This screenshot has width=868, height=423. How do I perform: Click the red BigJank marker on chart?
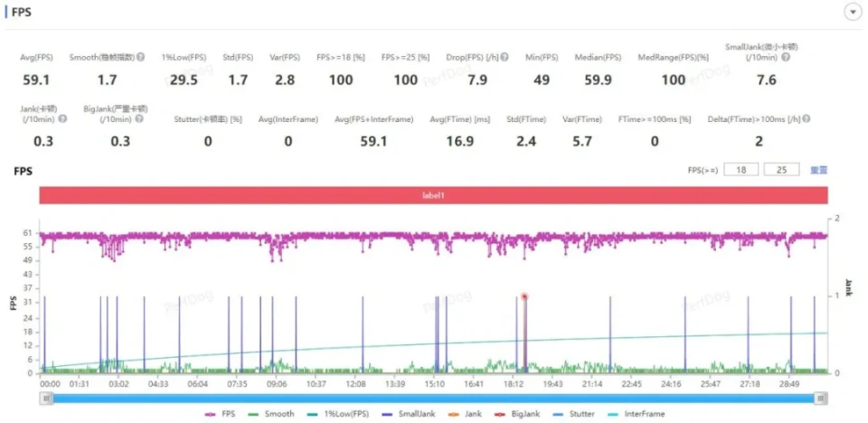524,296
